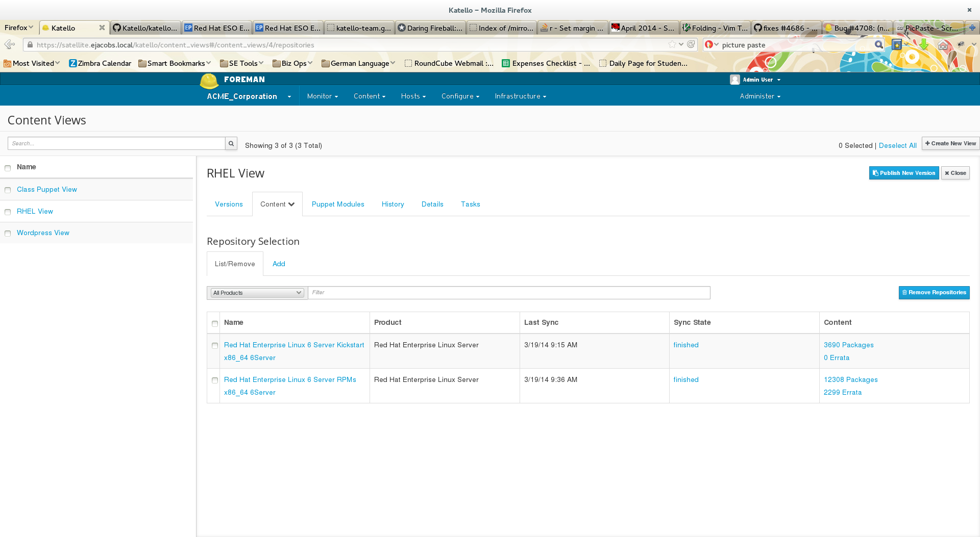Open Expenses Checklist bookmark
980x537 pixels.
click(x=546, y=63)
